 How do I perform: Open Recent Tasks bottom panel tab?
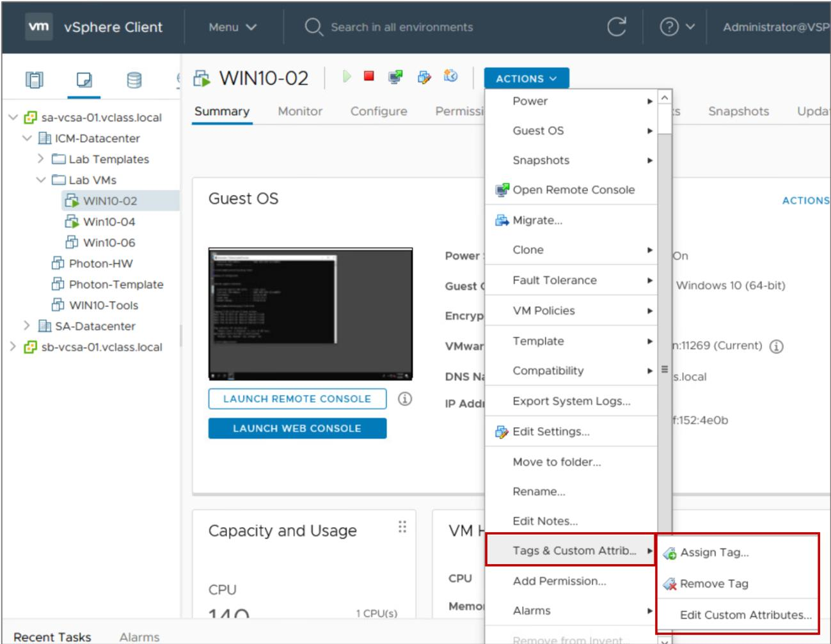coord(52,636)
